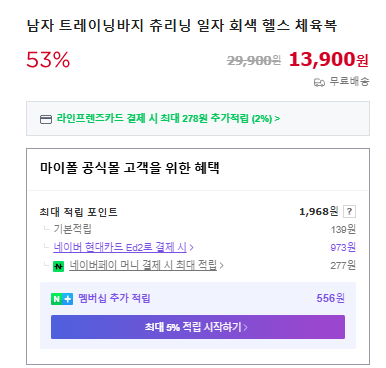
Task: Expand chevron after Naver Pay Money link
Action: pyautogui.click(x=222, y=266)
